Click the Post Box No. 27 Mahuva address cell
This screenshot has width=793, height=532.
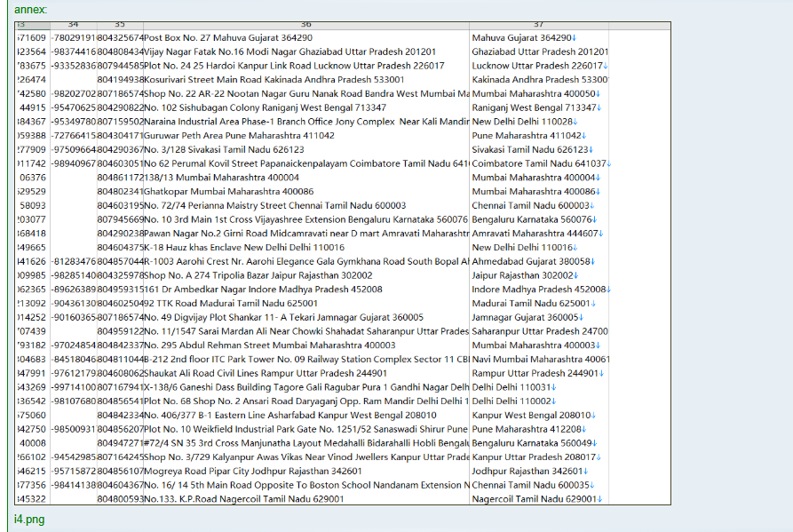(228, 38)
